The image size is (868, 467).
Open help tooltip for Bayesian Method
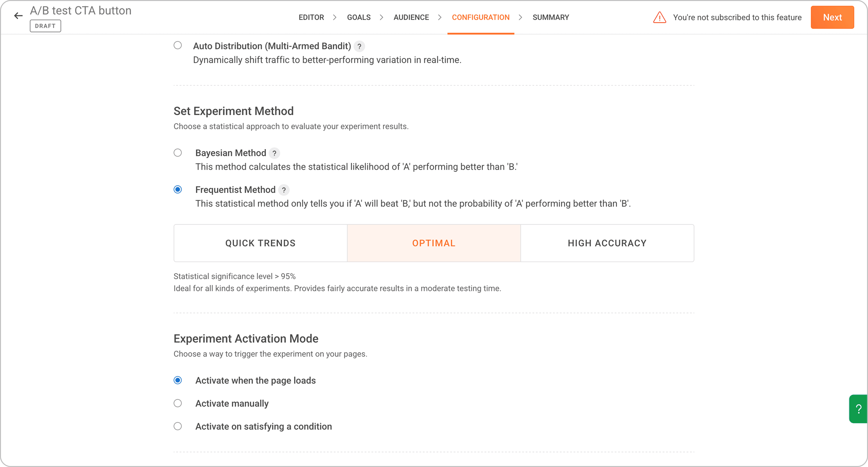pyautogui.click(x=275, y=153)
